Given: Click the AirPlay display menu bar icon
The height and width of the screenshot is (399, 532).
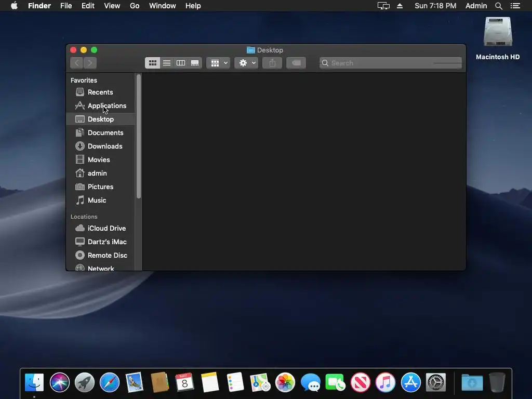Looking at the screenshot, I should tap(383, 6).
